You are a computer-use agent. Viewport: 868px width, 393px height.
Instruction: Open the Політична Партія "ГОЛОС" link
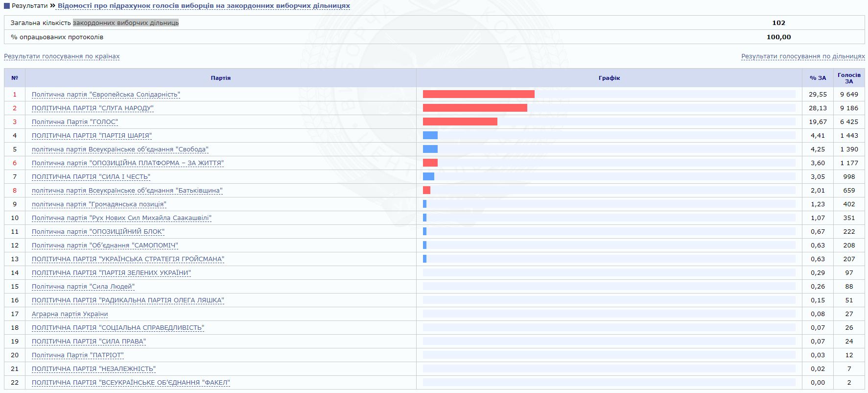75,122
